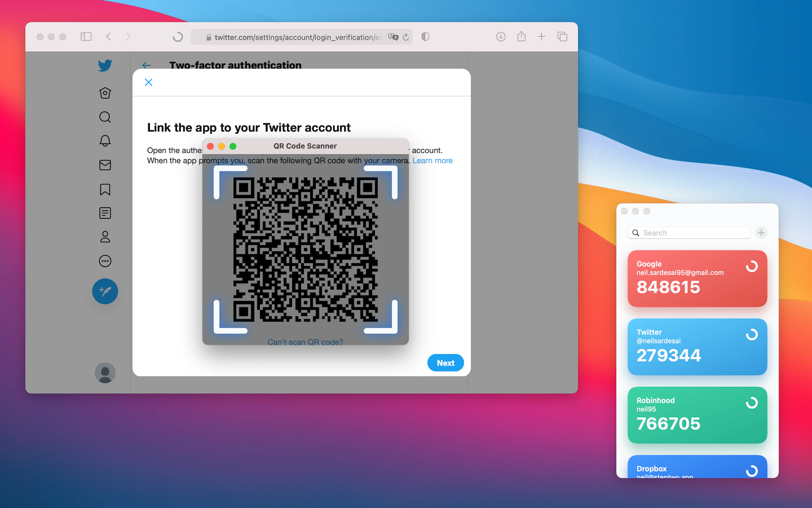Show Safari downloads
Image resolution: width=812 pixels, height=508 pixels.
tap(500, 36)
